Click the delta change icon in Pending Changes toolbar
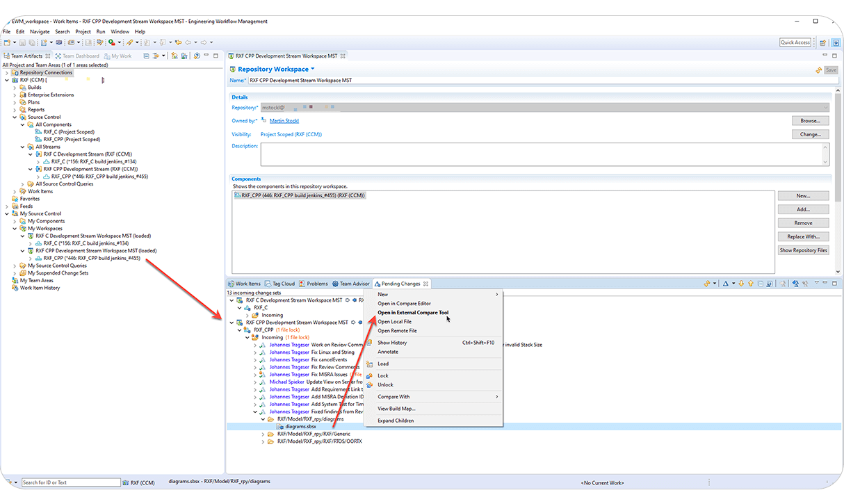Viewport: 844px width, 504px height. [726, 283]
